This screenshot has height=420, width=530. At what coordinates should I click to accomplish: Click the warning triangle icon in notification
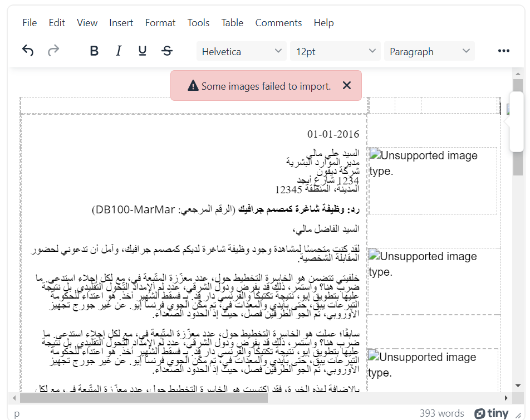(193, 86)
